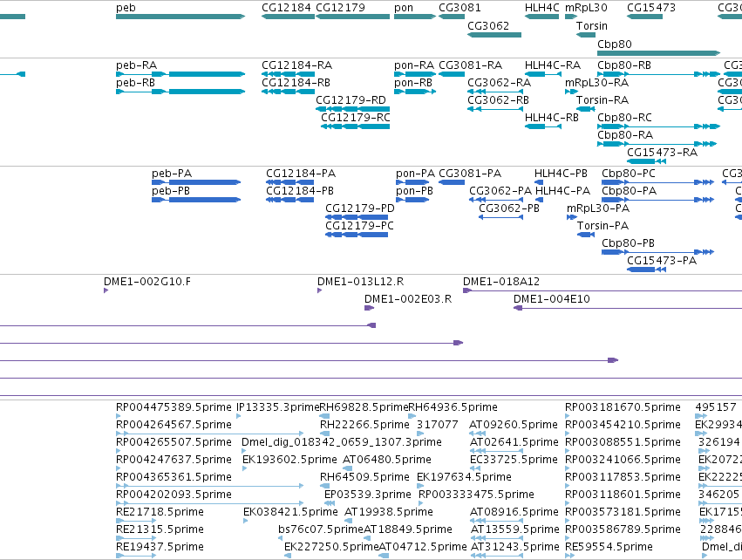Click the CG3062 gene feature
742x560 pixels.
point(494,35)
